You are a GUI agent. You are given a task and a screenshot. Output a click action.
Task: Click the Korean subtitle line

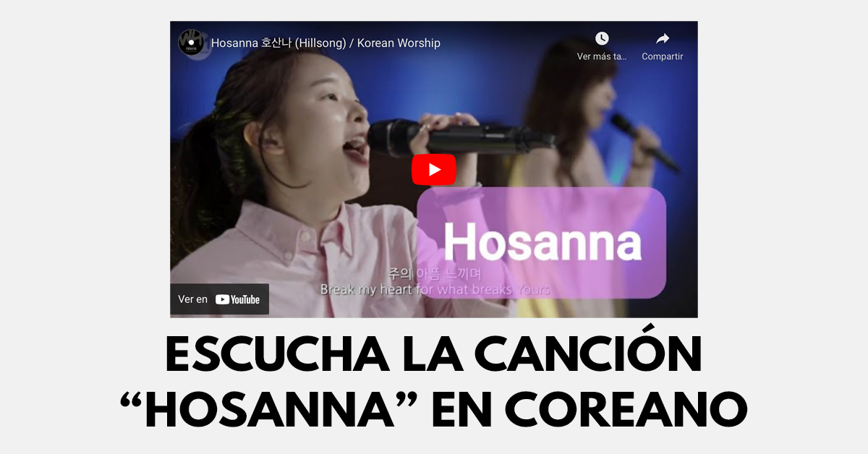point(435,273)
